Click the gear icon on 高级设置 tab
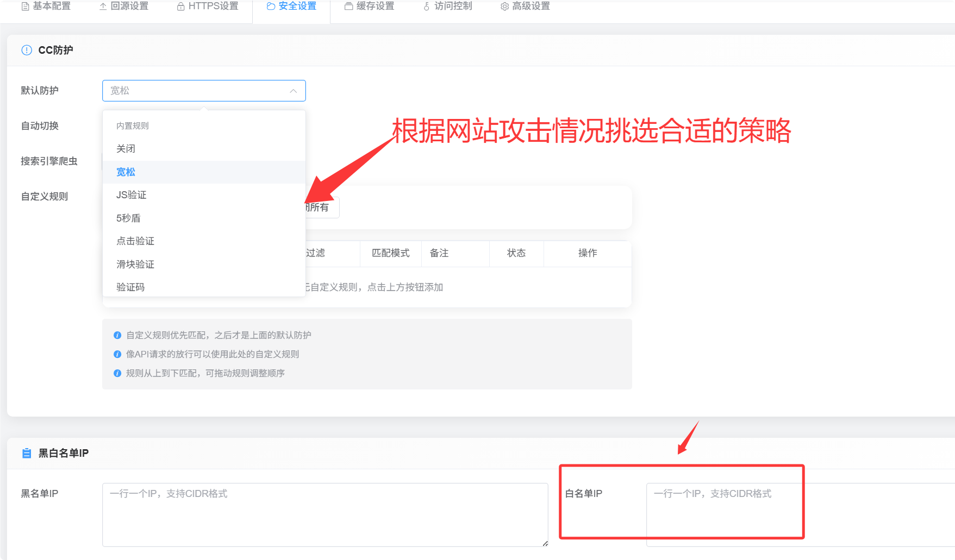This screenshot has width=955, height=560. point(504,6)
